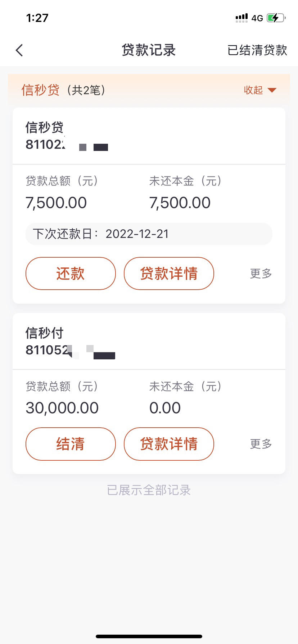Open 更多 options for 信秒付 loan
298x644 pixels.
261,444
